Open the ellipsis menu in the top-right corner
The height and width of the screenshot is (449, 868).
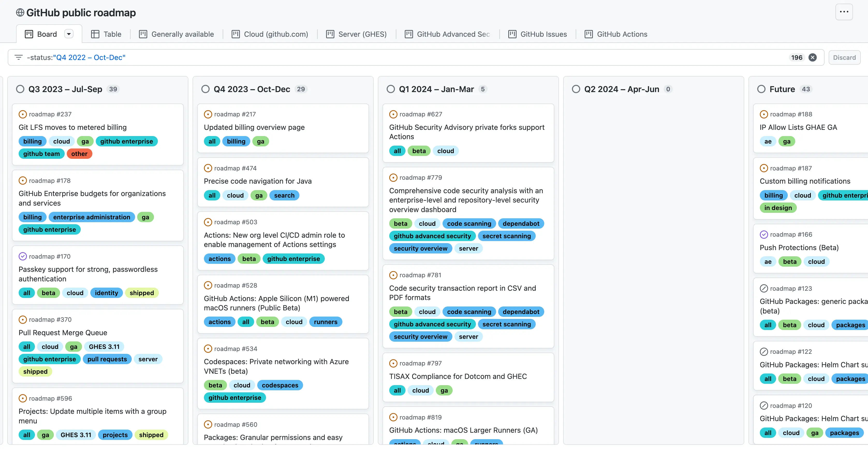(844, 11)
